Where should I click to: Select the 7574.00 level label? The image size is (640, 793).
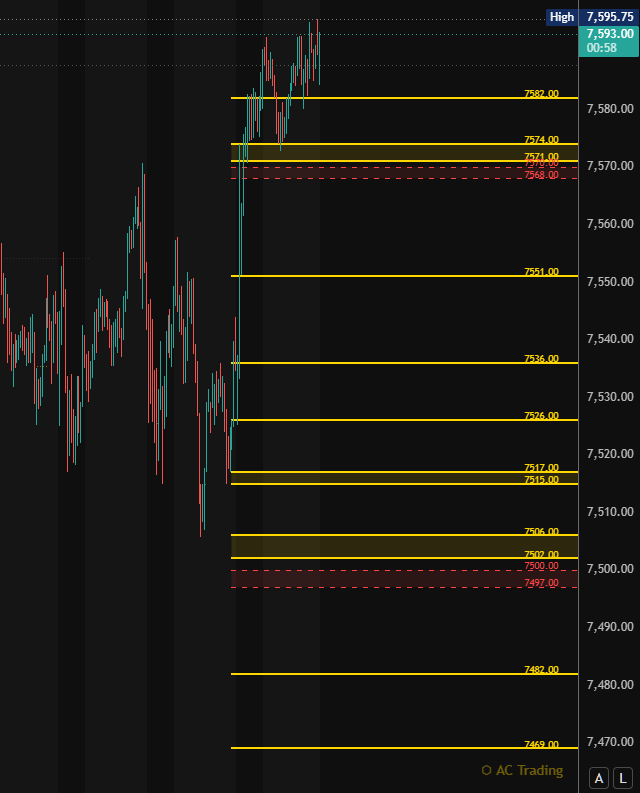point(541,140)
